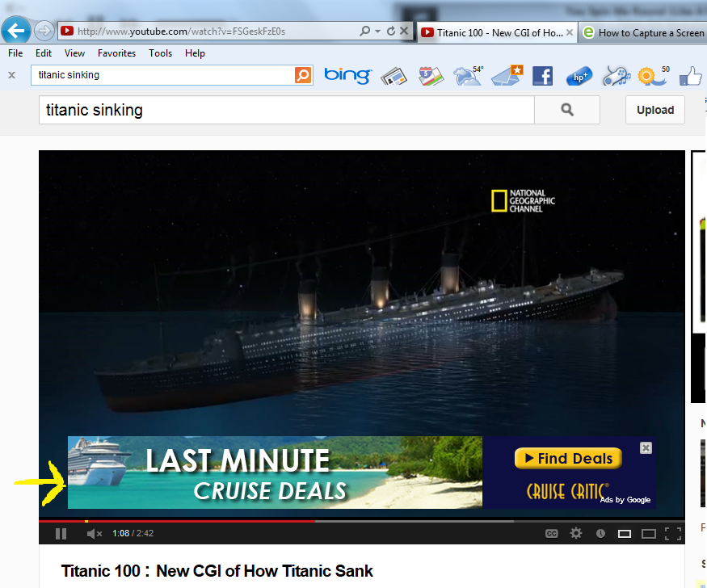The height and width of the screenshot is (588, 707).
Task: Open the Edit menu
Action: [44, 53]
